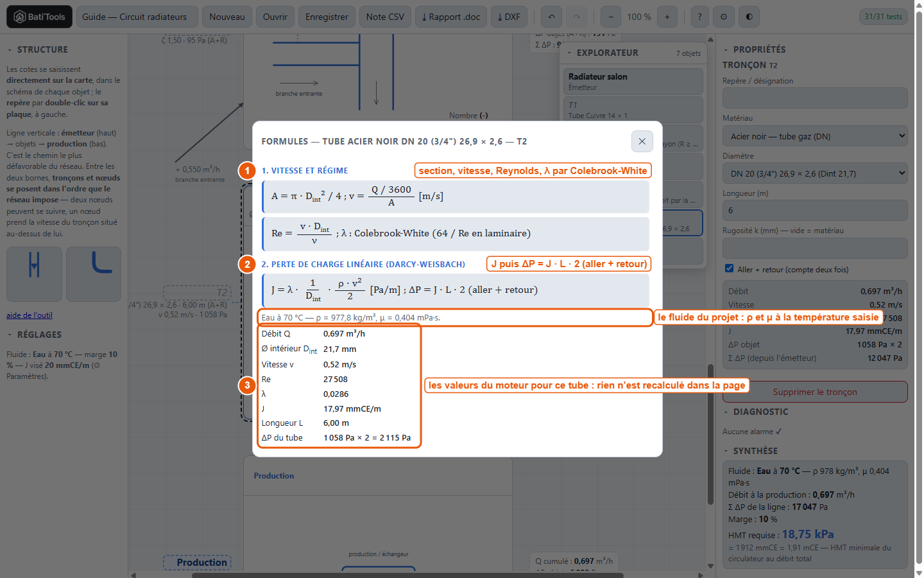Select the elbow pipe tool icon

click(94, 274)
